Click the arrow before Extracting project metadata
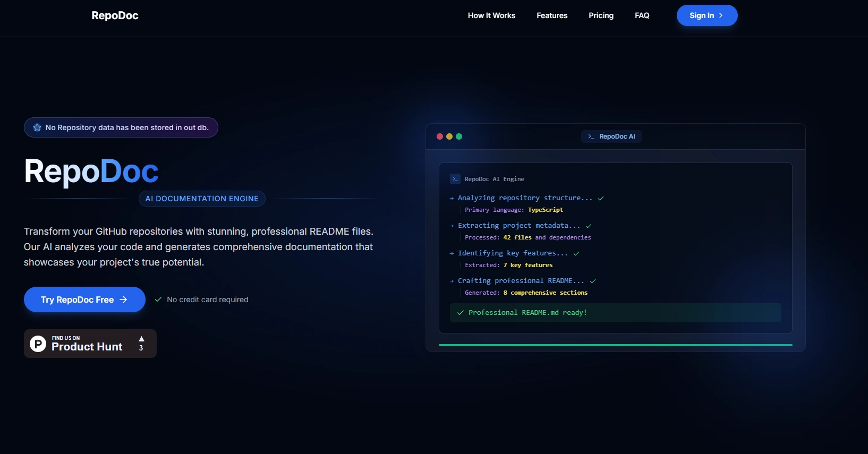 [x=452, y=226]
